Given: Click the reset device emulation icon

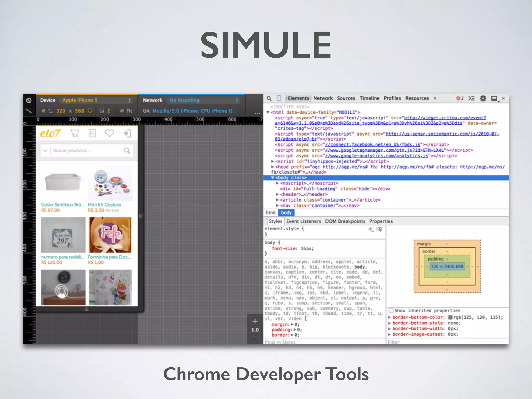Looking at the screenshot, I should coord(29,100).
